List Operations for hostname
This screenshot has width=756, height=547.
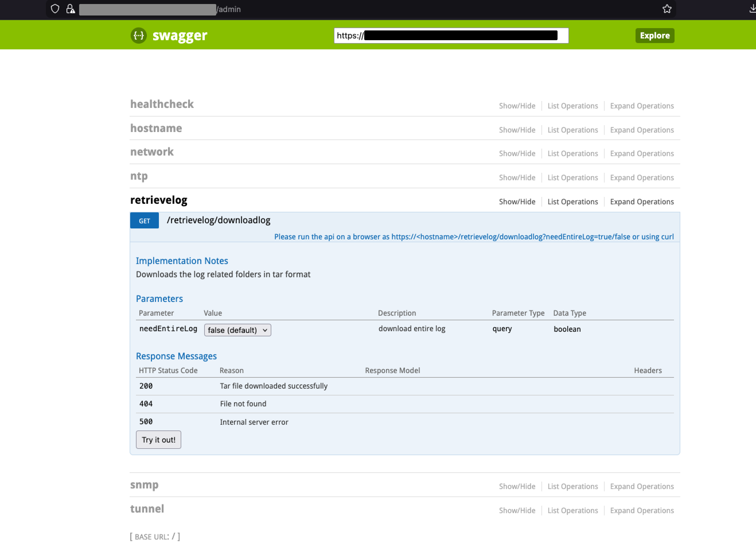[572, 130]
